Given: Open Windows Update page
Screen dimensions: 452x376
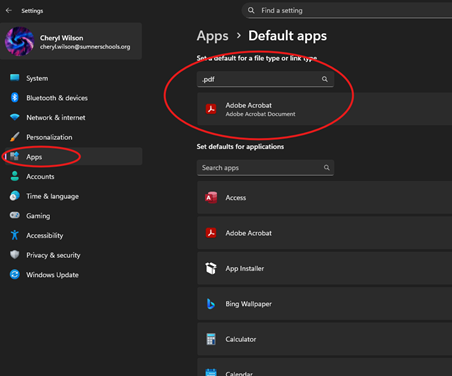Looking at the screenshot, I should pos(73,275).
